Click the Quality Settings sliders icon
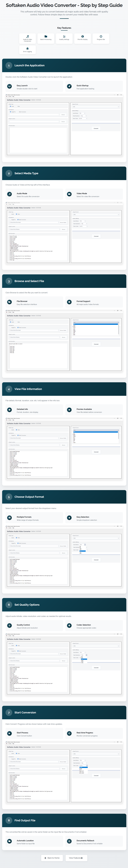This screenshot has width=128, height=868. [x=64, y=36]
